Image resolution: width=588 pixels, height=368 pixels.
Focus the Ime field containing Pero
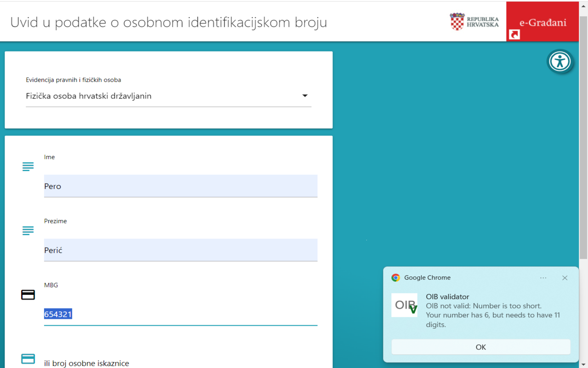pos(181,186)
